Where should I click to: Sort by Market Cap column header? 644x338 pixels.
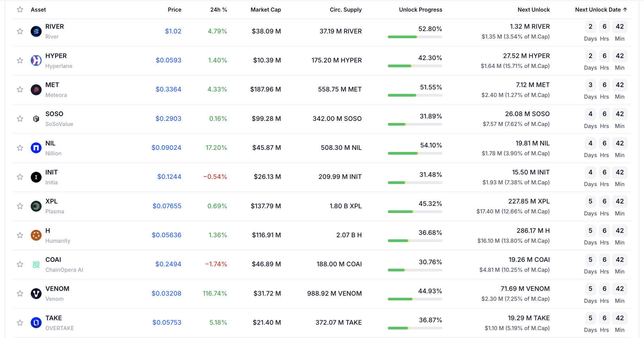[x=266, y=10]
